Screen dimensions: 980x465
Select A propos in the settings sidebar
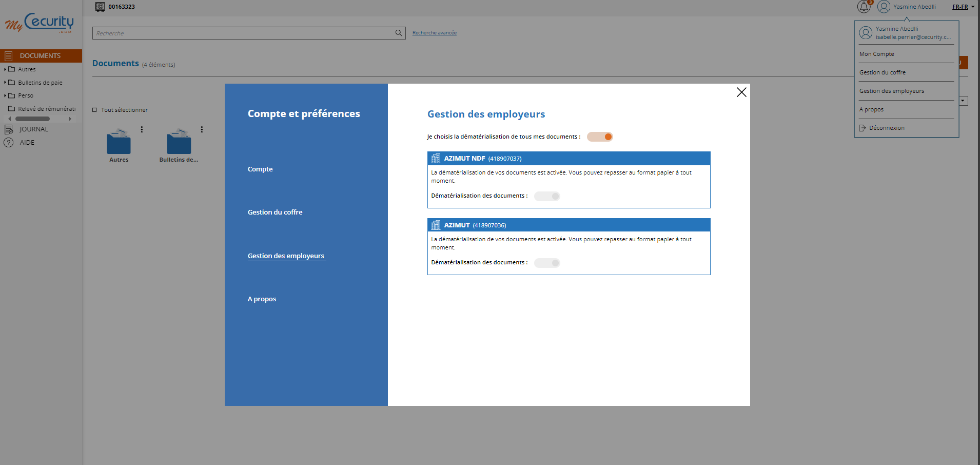point(262,299)
